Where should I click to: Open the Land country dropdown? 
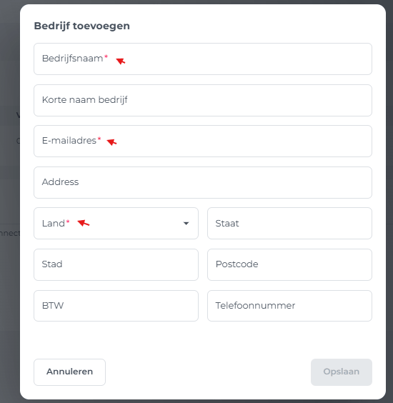coord(116,223)
